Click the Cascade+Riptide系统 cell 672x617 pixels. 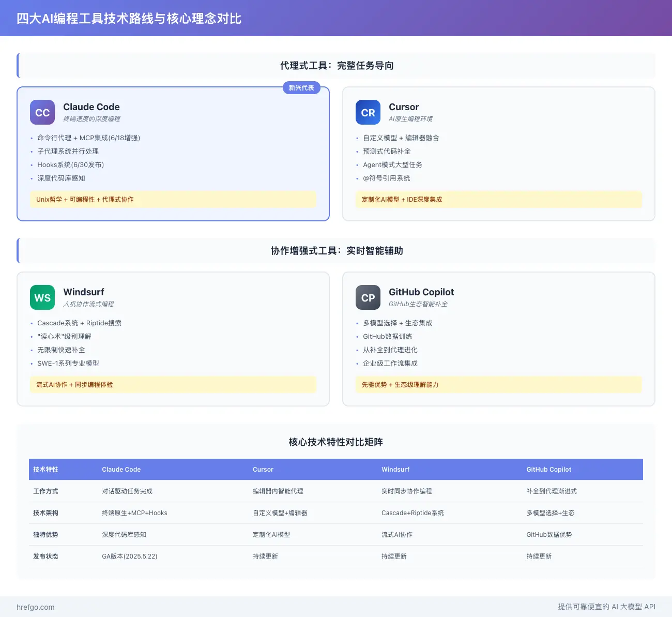(413, 513)
